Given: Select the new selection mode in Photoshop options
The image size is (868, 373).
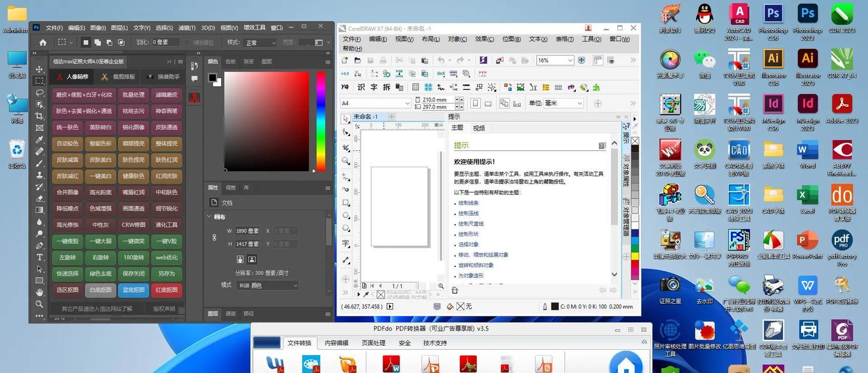Looking at the screenshot, I should (86, 43).
